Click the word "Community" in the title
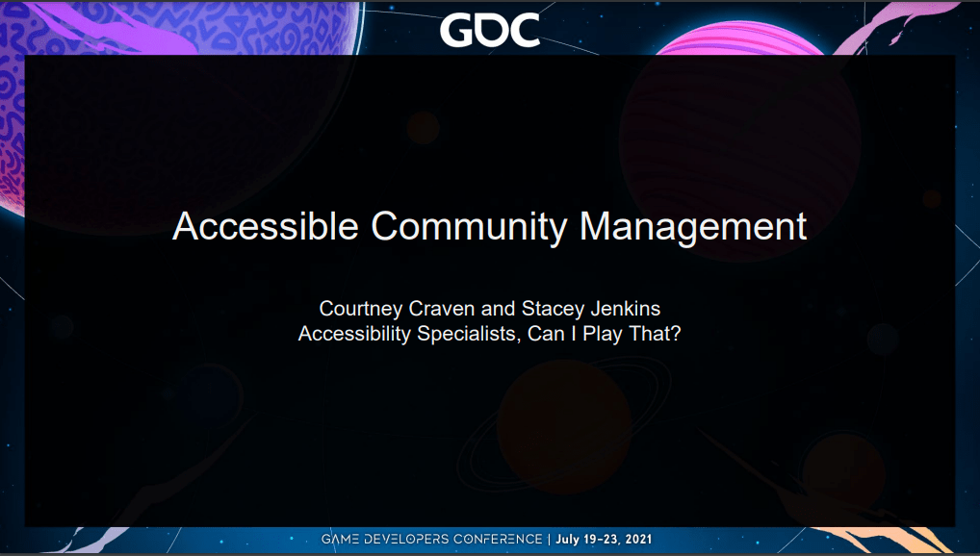The width and height of the screenshot is (980, 556). tap(469, 226)
